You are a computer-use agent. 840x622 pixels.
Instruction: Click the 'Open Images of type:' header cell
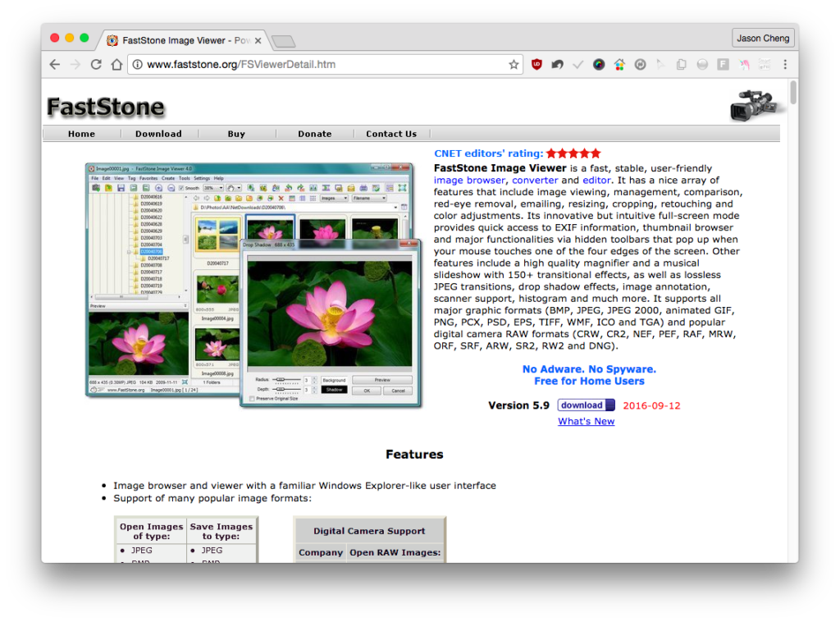click(152, 532)
